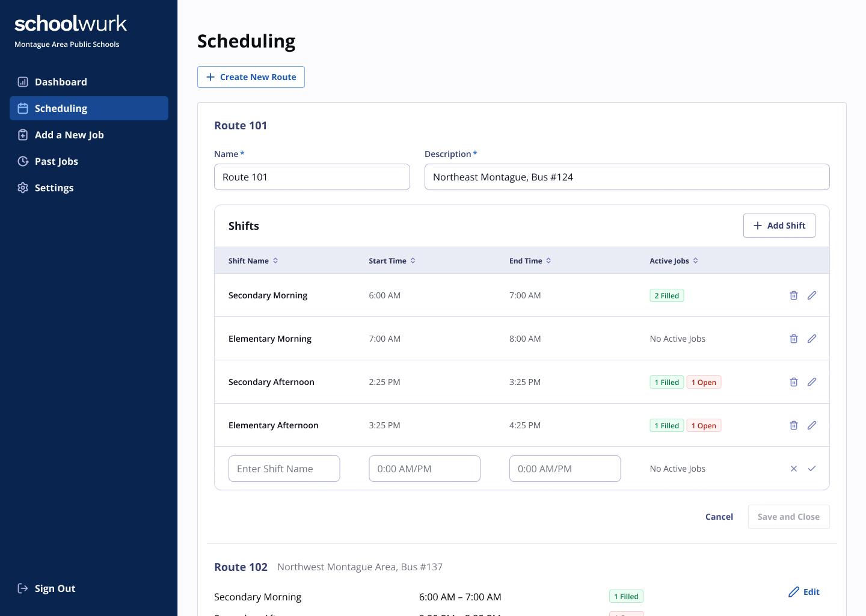Delete the Secondary Morning shift

point(793,295)
